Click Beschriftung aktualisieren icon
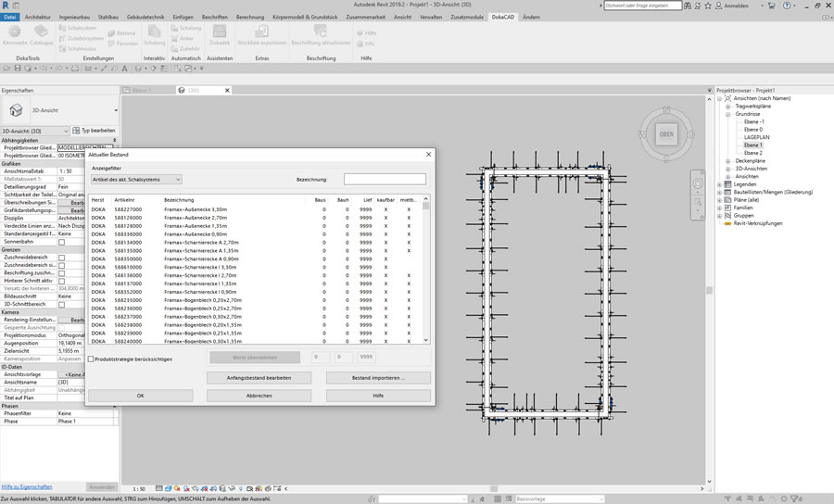 click(321, 31)
